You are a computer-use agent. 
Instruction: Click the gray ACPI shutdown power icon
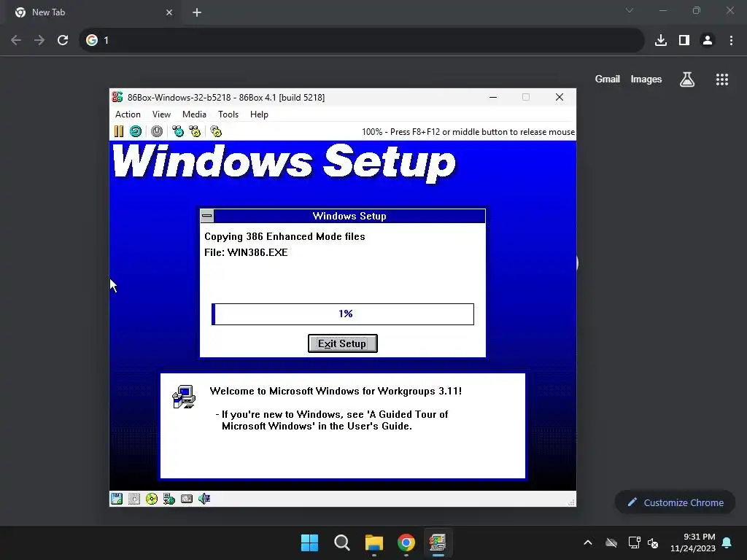point(157,131)
